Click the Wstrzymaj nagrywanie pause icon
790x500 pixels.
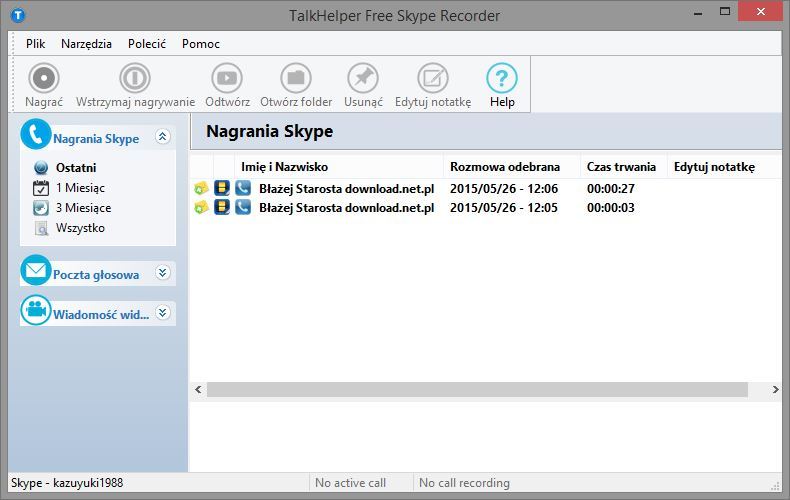135,78
